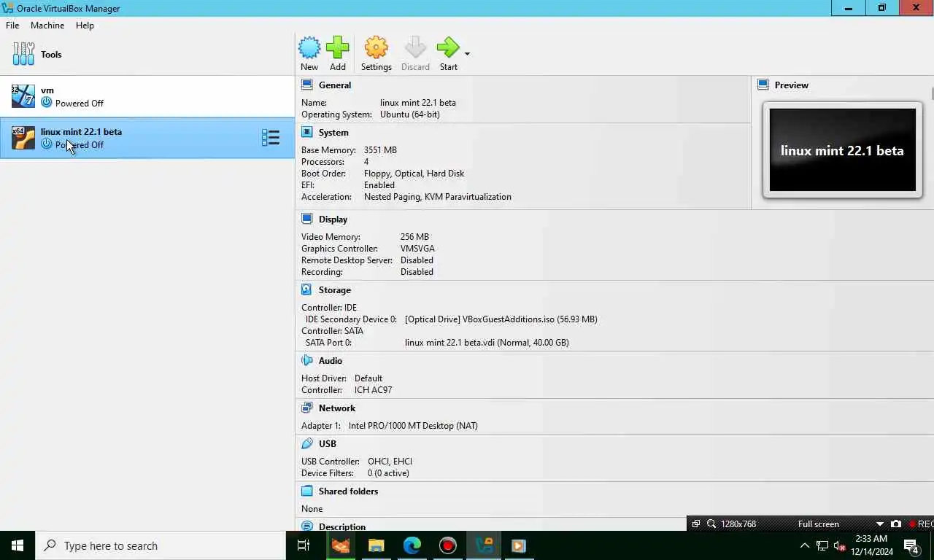This screenshot has width=934, height=560.
Task: Open the Help menu
Action: 85,25
